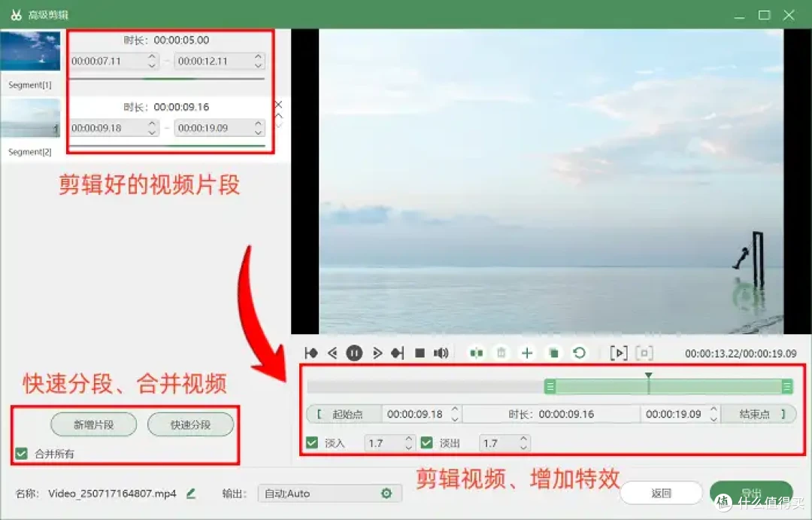This screenshot has width=812, height=520.
Task: Click the 返回 button
Action: [x=662, y=493]
